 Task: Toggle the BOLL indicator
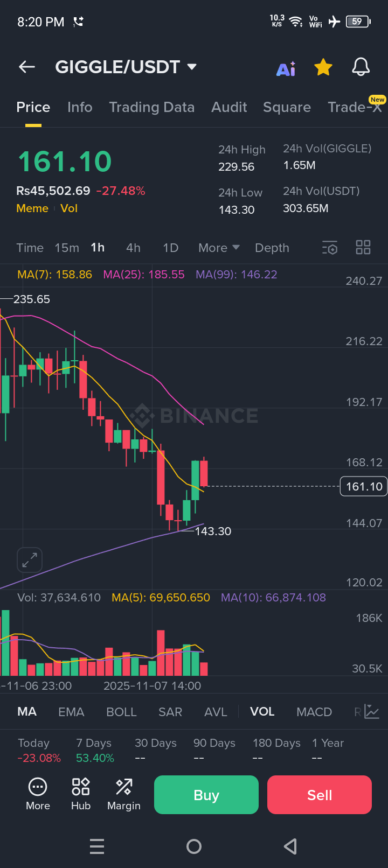coord(121,712)
